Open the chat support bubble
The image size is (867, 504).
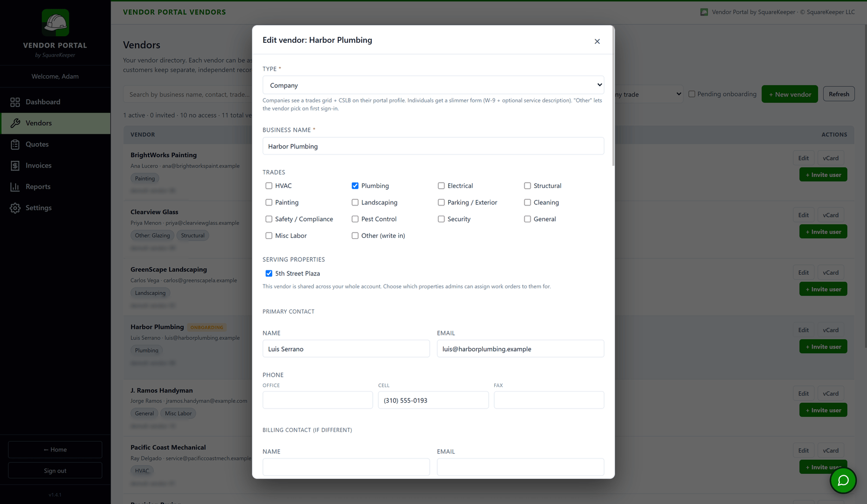click(843, 480)
